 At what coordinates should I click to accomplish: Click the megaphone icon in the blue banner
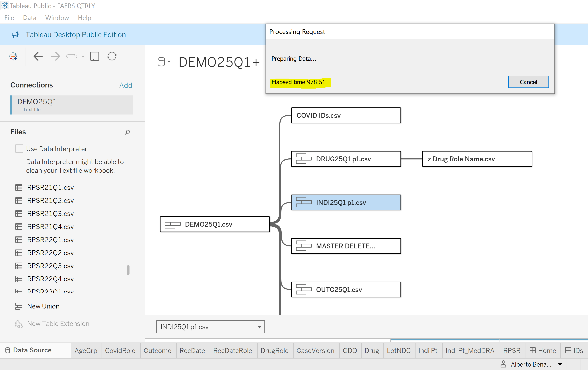15,34
